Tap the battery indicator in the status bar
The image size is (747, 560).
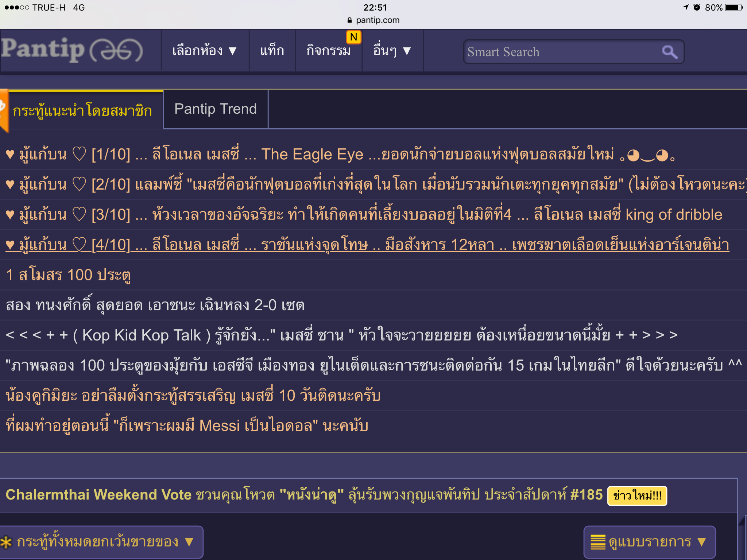coord(734,7)
